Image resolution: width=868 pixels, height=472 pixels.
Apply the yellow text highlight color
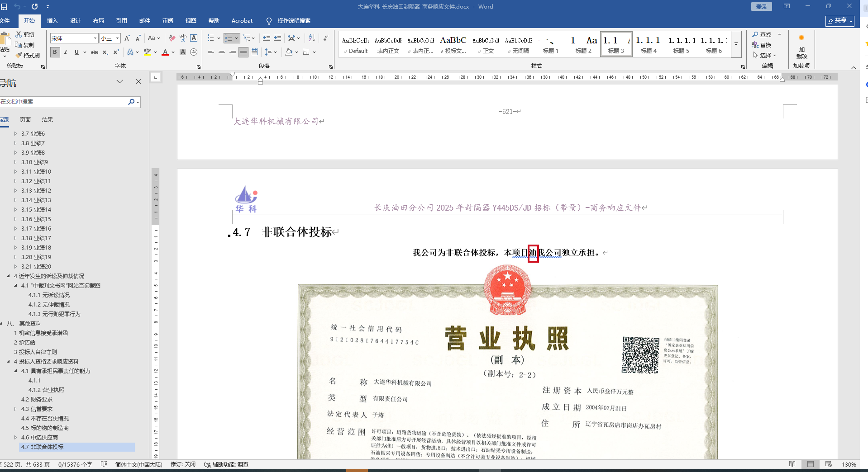click(x=147, y=52)
